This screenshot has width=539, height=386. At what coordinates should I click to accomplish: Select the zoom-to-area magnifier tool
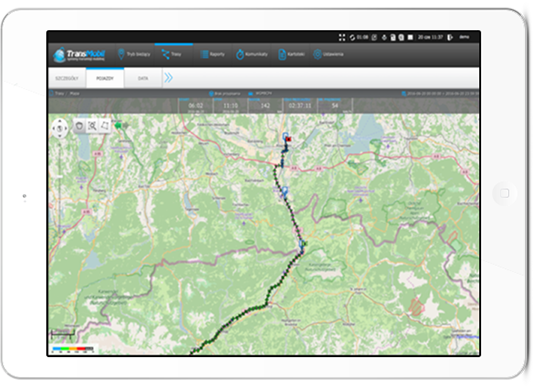(92, 126)
